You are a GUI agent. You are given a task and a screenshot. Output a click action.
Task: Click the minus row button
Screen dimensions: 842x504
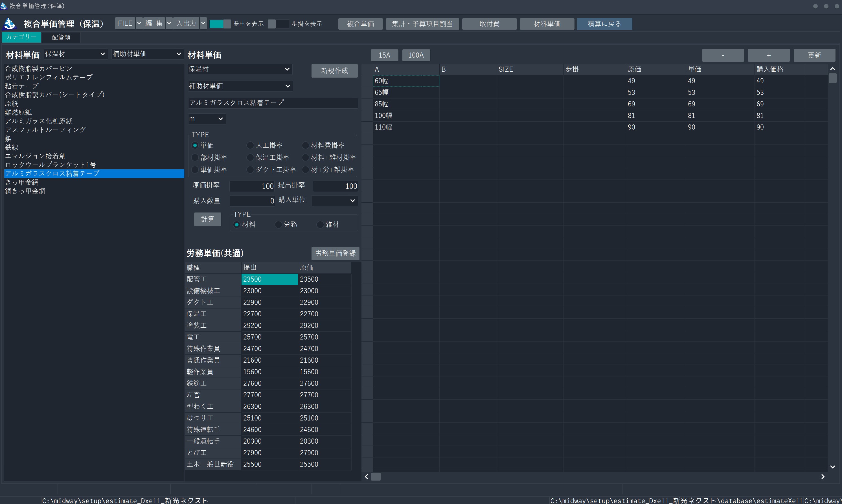(723, 55)
